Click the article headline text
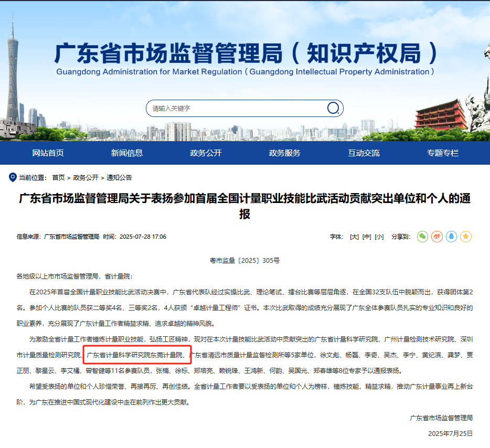Image resolution: width=490 pixels, height=448 pixels. 244,206
